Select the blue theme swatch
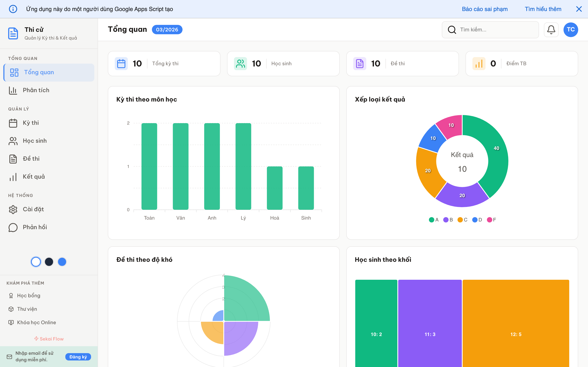 62,262
